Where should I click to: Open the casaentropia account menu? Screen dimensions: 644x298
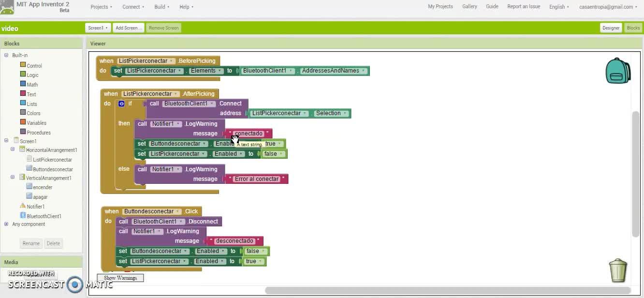pyautogui.click(x=608, y=7)
